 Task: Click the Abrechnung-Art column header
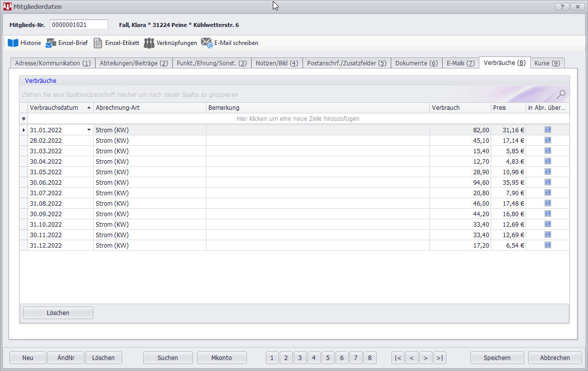click(150, 108)
